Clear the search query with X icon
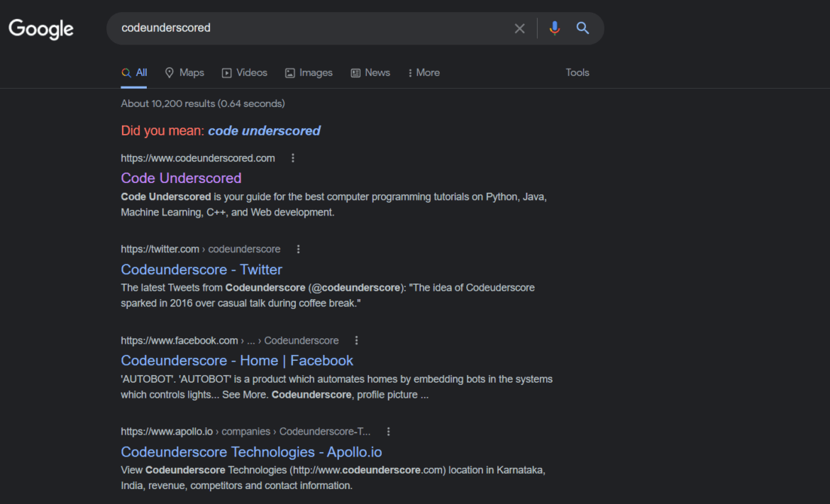This screenshot has width=830, height=504. click(x=519, y=28)
